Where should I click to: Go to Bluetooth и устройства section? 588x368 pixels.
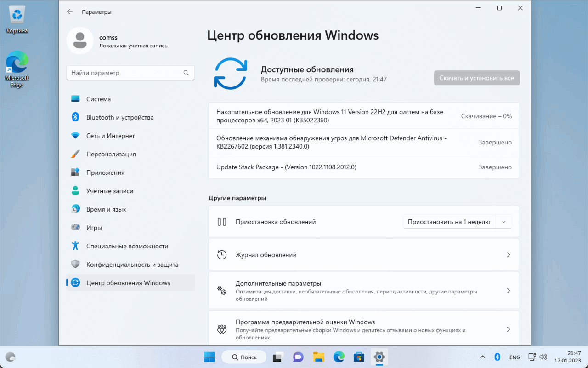click(x=130, y=117)
